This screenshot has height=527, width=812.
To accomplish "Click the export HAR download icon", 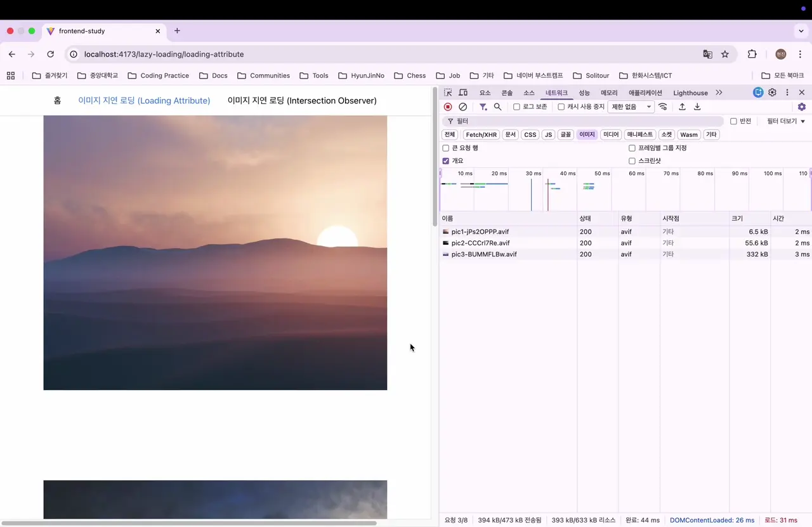I will tap(697, 107).
